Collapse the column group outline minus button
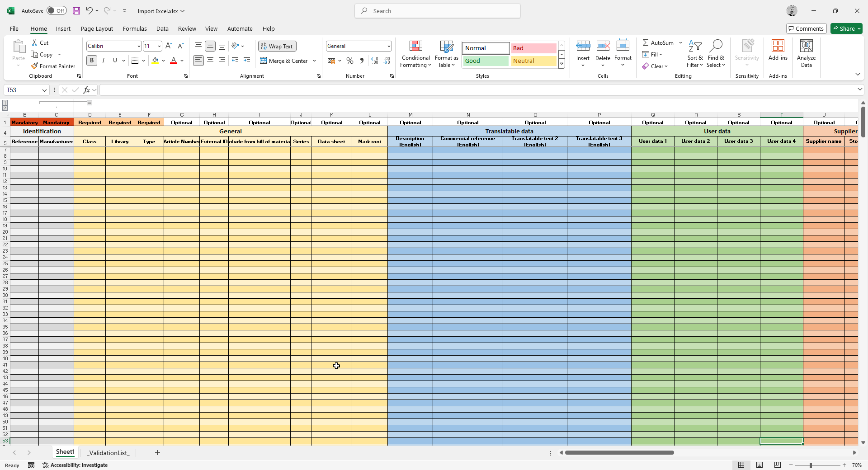Screen dimensions: 868x470 coord(90,103)
